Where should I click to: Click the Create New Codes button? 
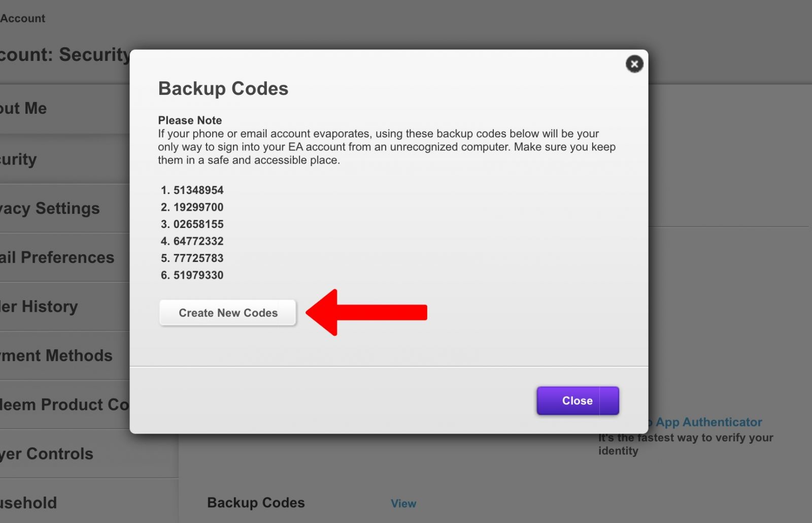click(227, 313)
